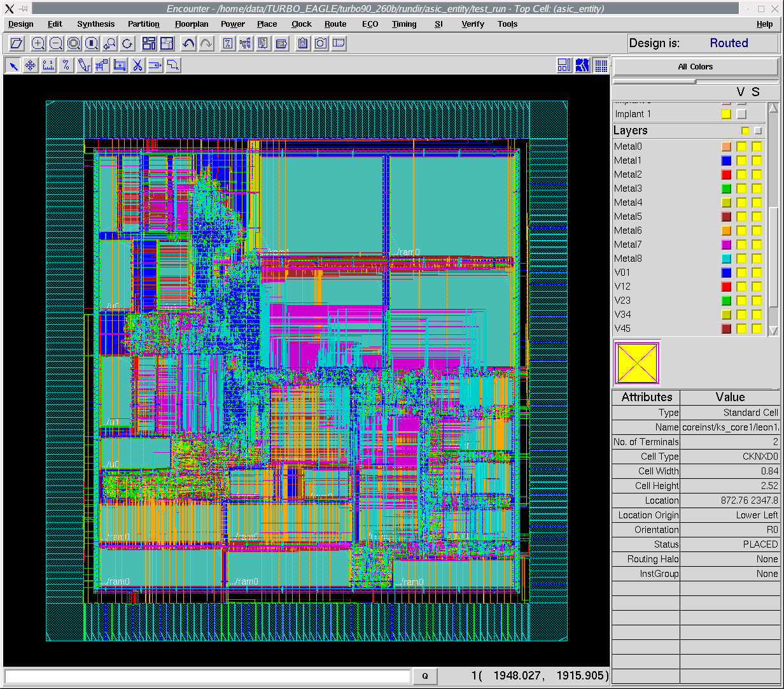Click the zoom out magnifier icon

56,43
